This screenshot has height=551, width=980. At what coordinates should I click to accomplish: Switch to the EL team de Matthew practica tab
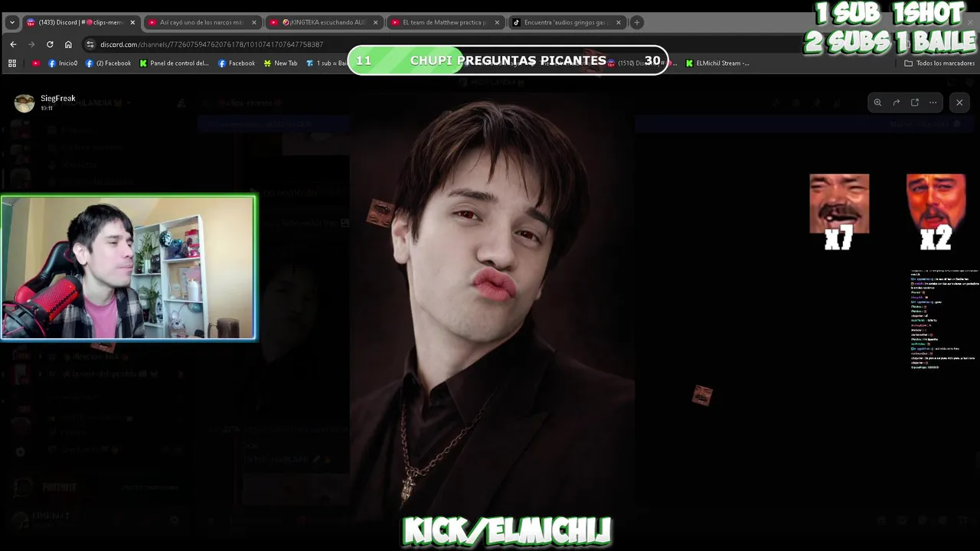[446, 22]
